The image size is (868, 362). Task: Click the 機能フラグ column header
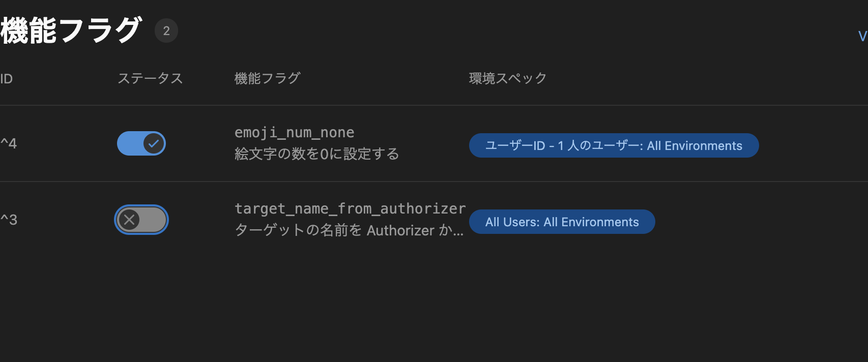267,78
